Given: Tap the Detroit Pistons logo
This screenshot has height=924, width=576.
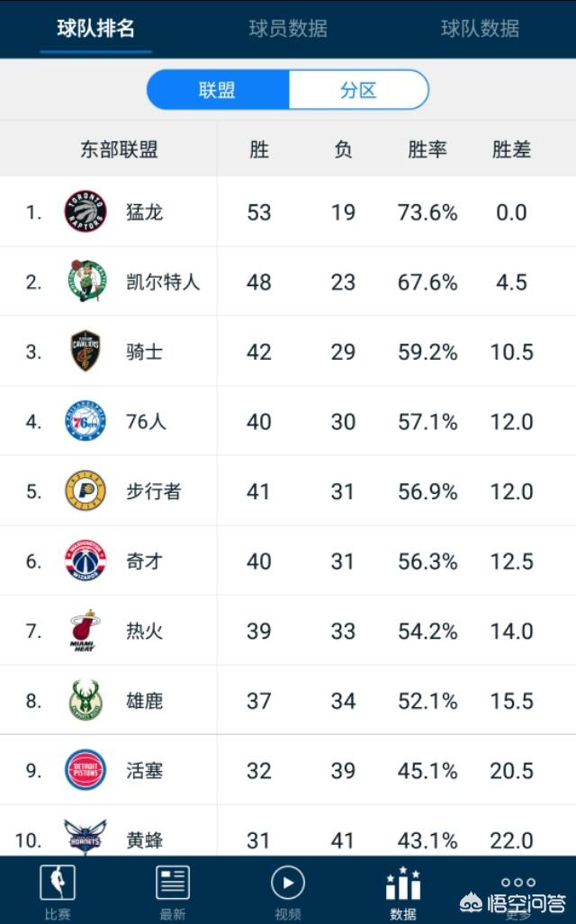Looking at the screenshot, I should click(85, 769).
